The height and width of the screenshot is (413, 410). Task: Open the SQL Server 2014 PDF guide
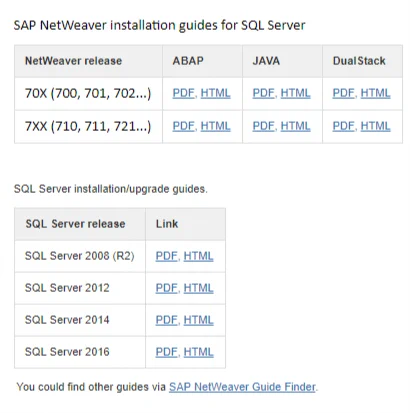click(x=166, y=320)
